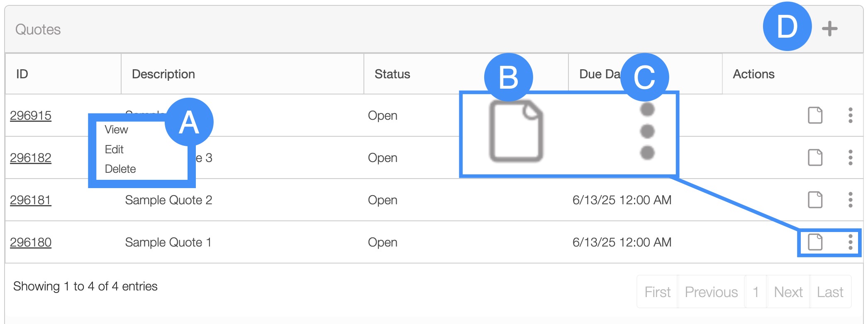Viewport: 868px width, 324px height.
Task: Go to the Next page
Action: (788, 292)
